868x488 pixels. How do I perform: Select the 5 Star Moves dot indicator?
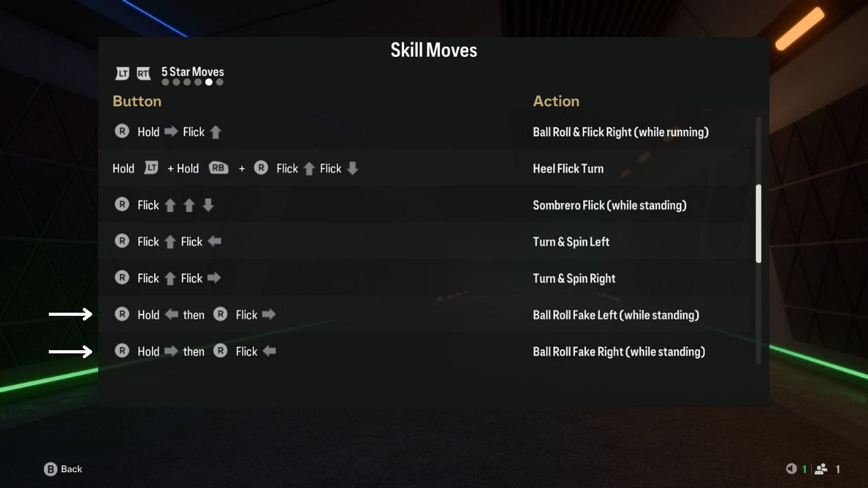[x=206, y=82]
